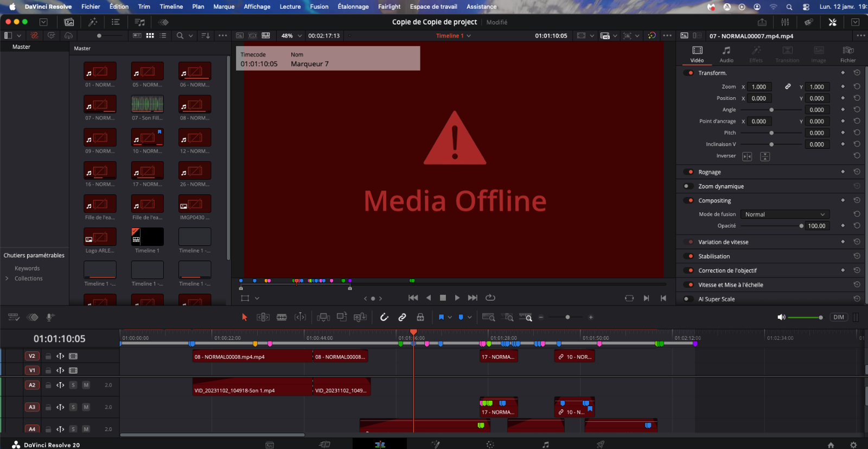Click the Opacité value field
This screenshot has height=449, width=868.
click(x=816, y=226)
